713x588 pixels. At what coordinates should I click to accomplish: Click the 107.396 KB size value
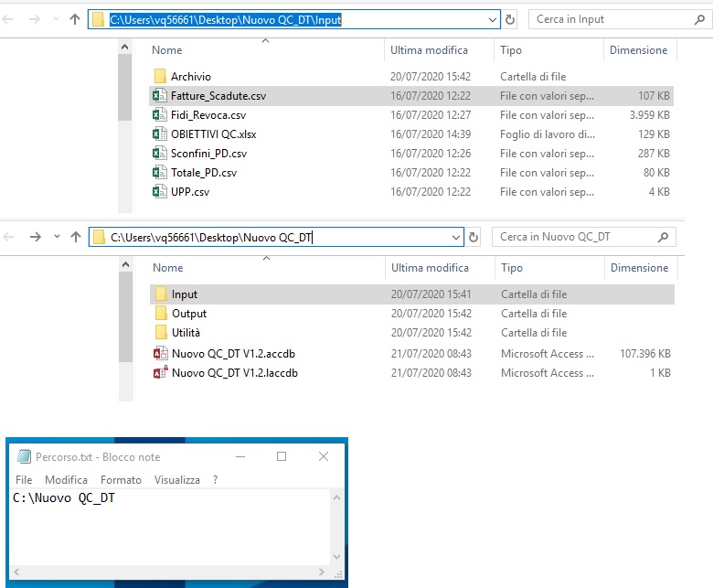[x=644, y=353]
